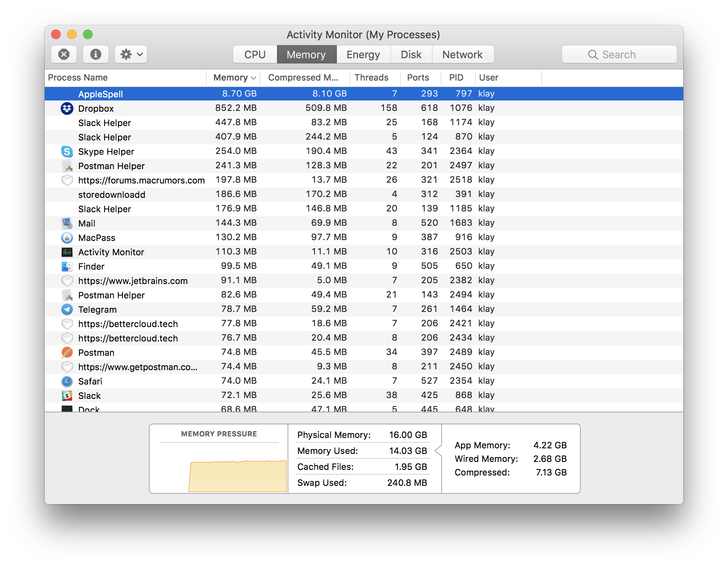Select the AppleSpell process row
This screenshot has width=728, height=568.
pyautogui.click(x=364, y=94)
